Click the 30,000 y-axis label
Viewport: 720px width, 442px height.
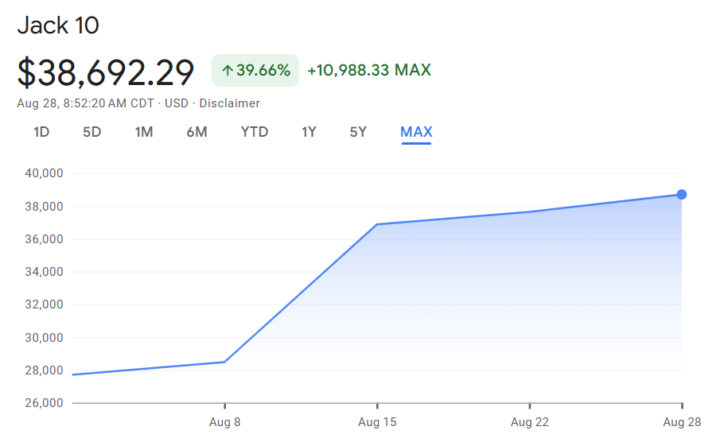pyautogui.click(x=44, y=338)
